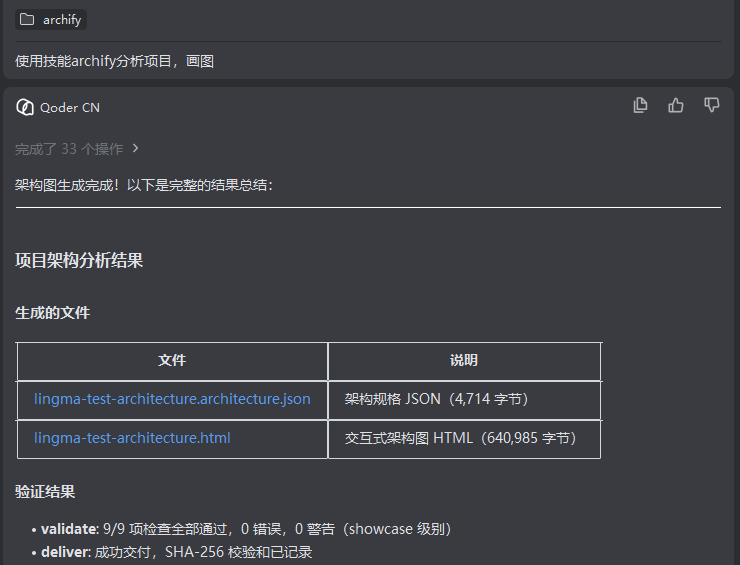Copy the Qoder CN response
The width and height of the screenshot is (740, 565).
(x=640, y=105)
